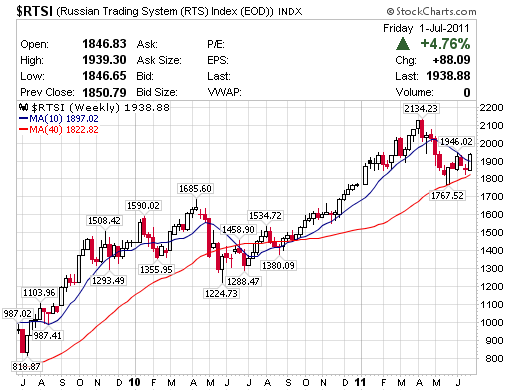
Task: Click the bold 10 year label on x-axis
Action: [134, 382]
